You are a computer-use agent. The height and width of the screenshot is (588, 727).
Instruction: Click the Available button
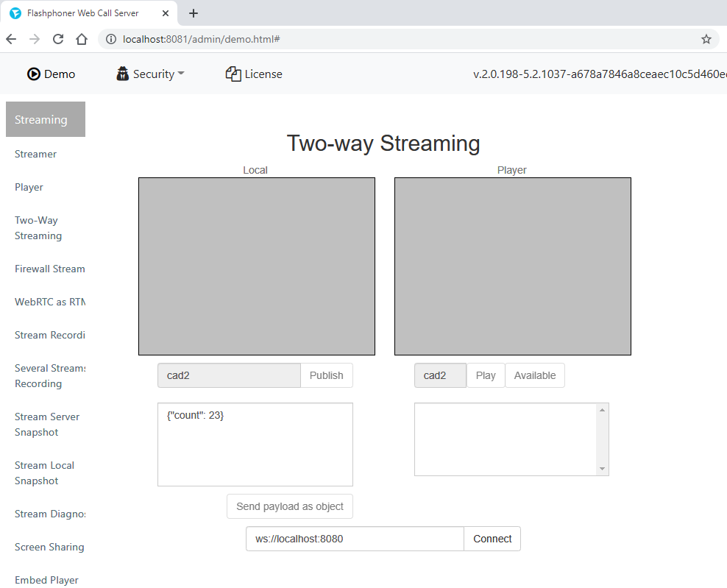534,375
